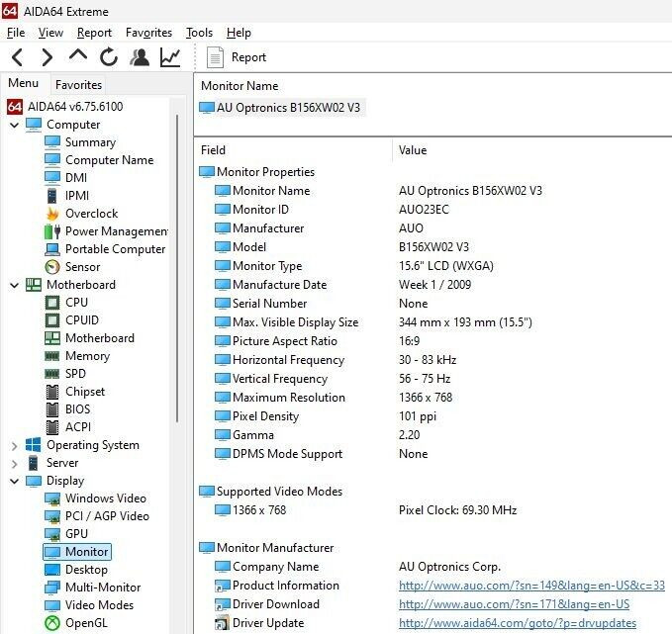Click the OpenGL Xbox-style icon
This screenshot has width=672, height=634.
pos(52,623)
